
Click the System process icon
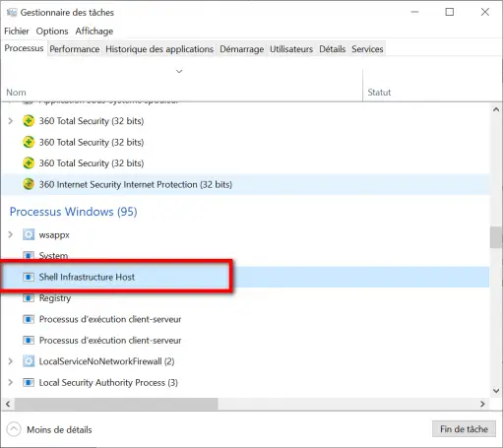pyautogui.click(x=29, y=255)
